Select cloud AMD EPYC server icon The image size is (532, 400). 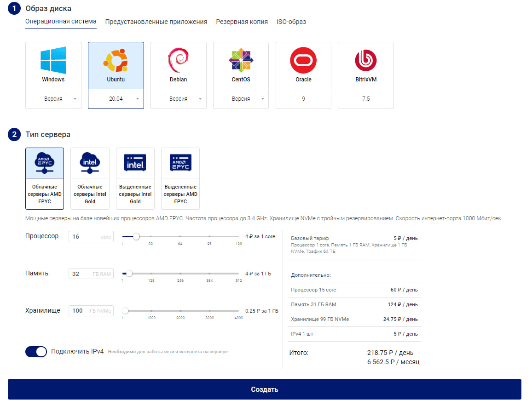click(45, 163)
